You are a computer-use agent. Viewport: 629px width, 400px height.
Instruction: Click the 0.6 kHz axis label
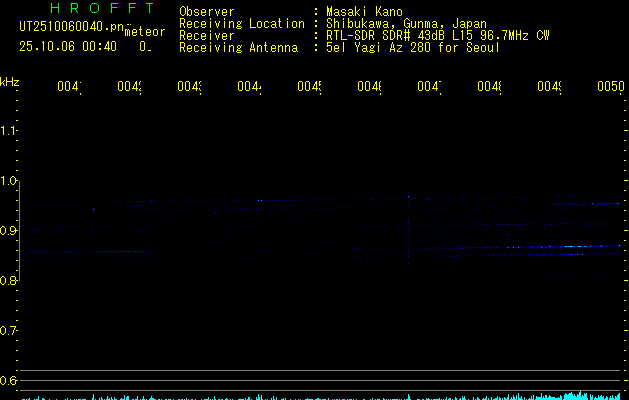click(x=8, y=380)
